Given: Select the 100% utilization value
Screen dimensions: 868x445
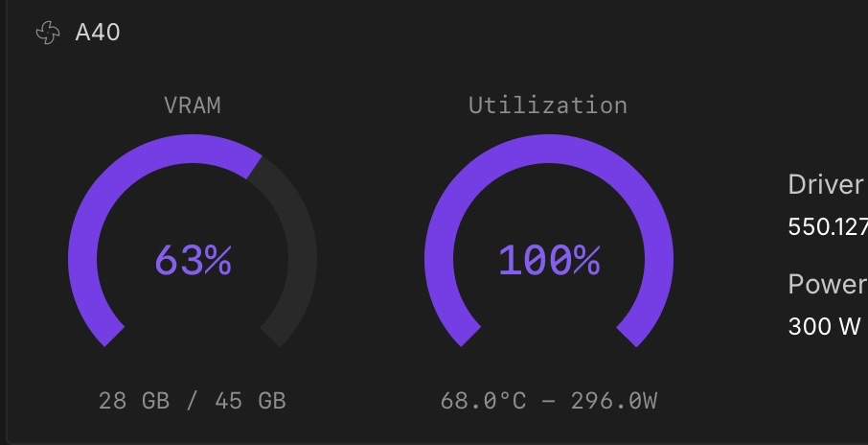Looking at the screenshot, I should coord(549,260).
